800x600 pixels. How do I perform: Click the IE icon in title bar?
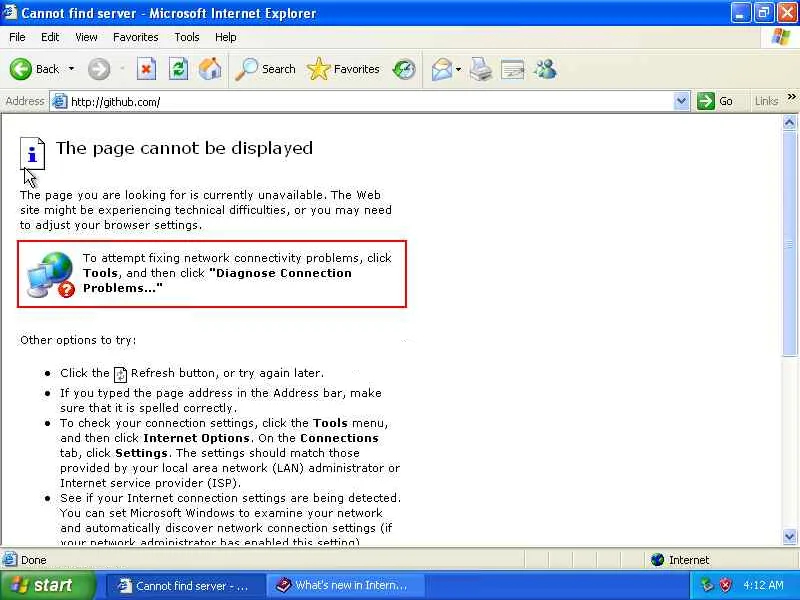tap(10, 12)
